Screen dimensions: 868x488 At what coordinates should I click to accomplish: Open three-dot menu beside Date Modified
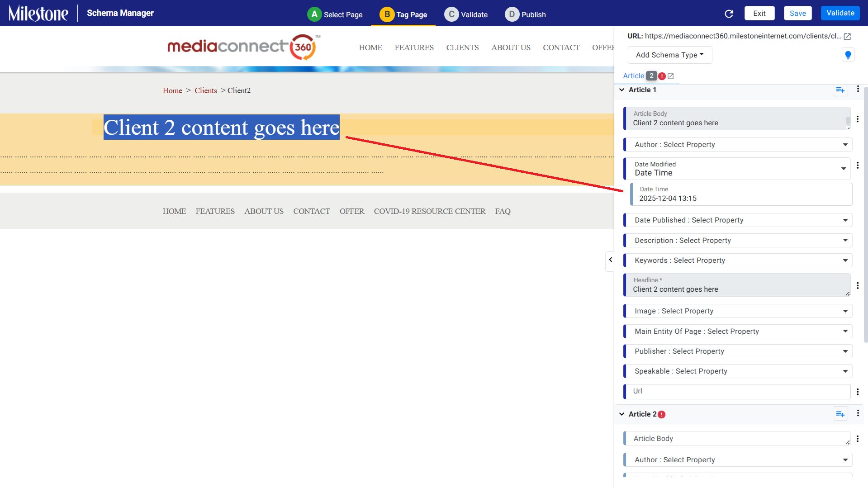857,166
